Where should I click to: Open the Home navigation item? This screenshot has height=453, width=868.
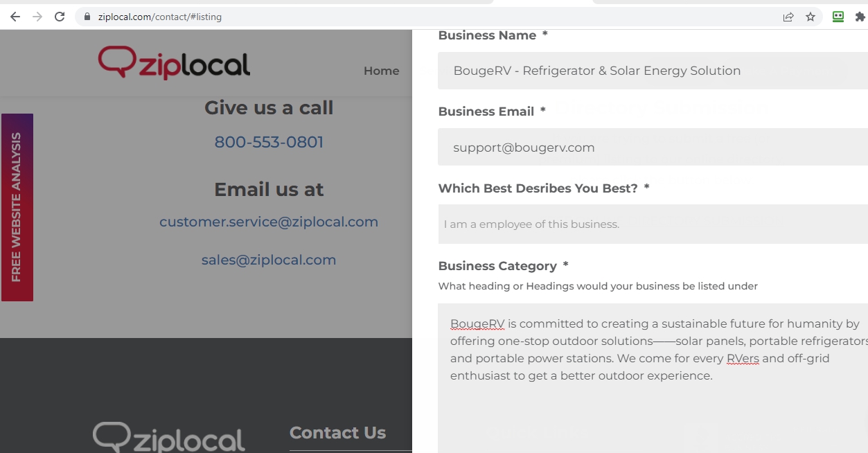pos(381,71)
